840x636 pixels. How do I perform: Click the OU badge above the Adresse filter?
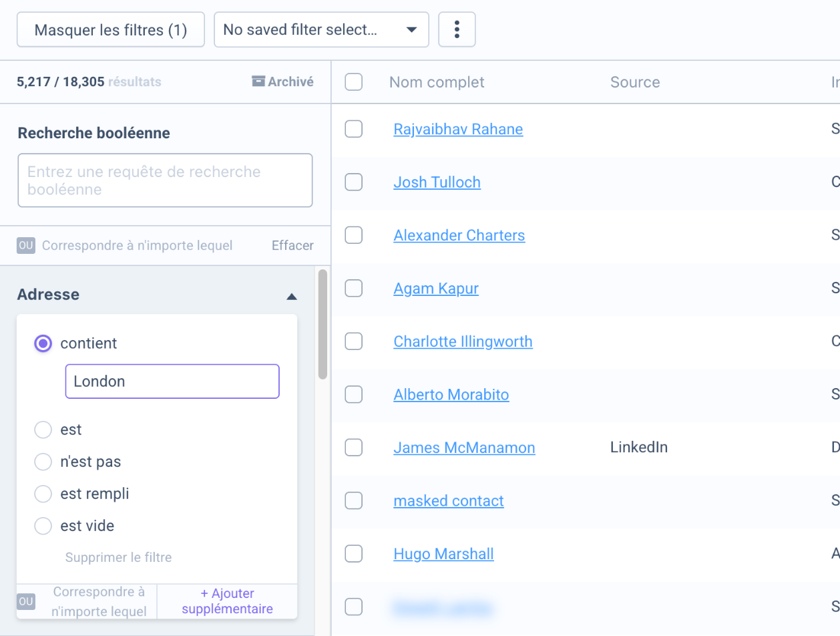(26, 245)
